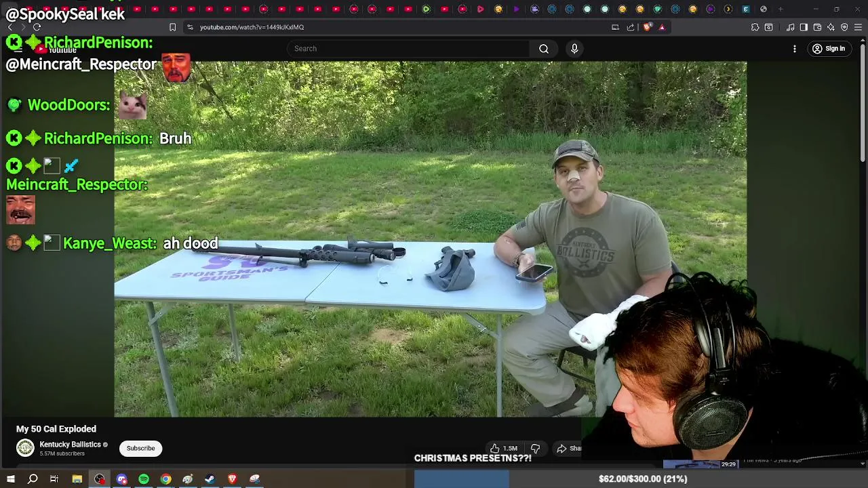
Task: Click into the YouTube Search field
Action: [x=410, y=49]
